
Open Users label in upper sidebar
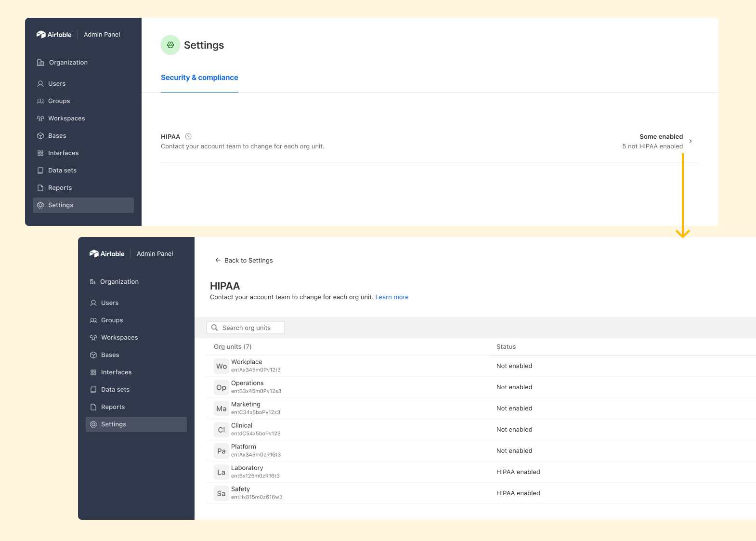(x=57, y=84)
